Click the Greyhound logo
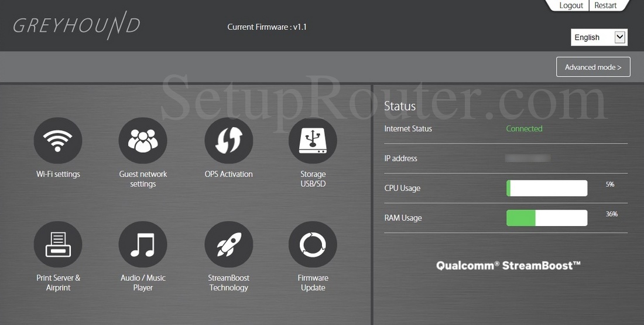The image size is (644, 325). coord(76,26)
